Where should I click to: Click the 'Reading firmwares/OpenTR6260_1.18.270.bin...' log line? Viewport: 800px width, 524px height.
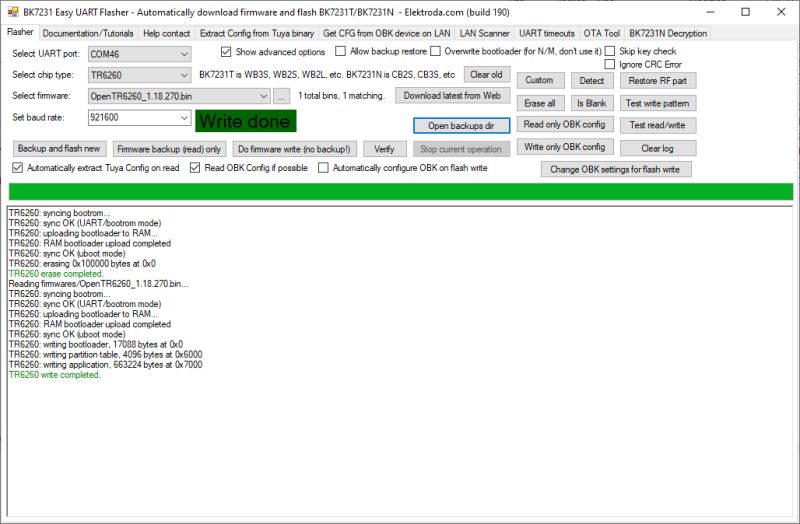[98, 284]
